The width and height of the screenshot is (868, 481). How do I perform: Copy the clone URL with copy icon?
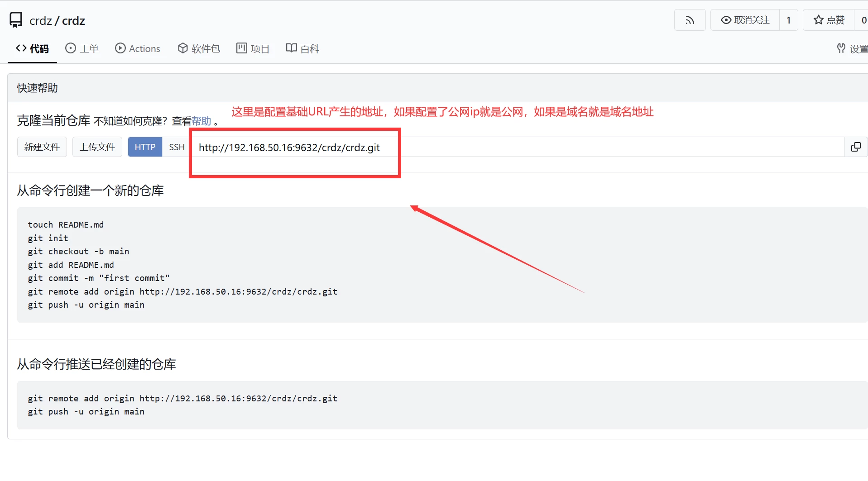coord(856,147)
